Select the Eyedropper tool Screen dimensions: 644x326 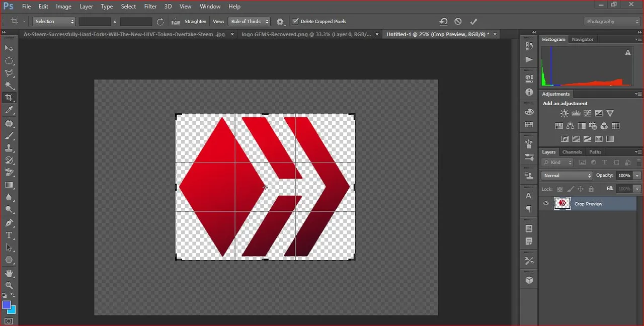[9, 110]
